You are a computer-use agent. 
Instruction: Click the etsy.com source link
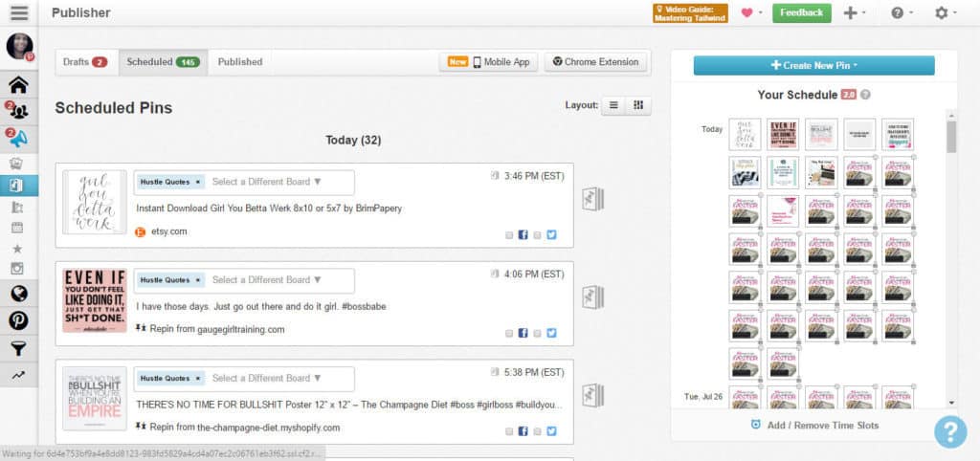coord(168,231)
